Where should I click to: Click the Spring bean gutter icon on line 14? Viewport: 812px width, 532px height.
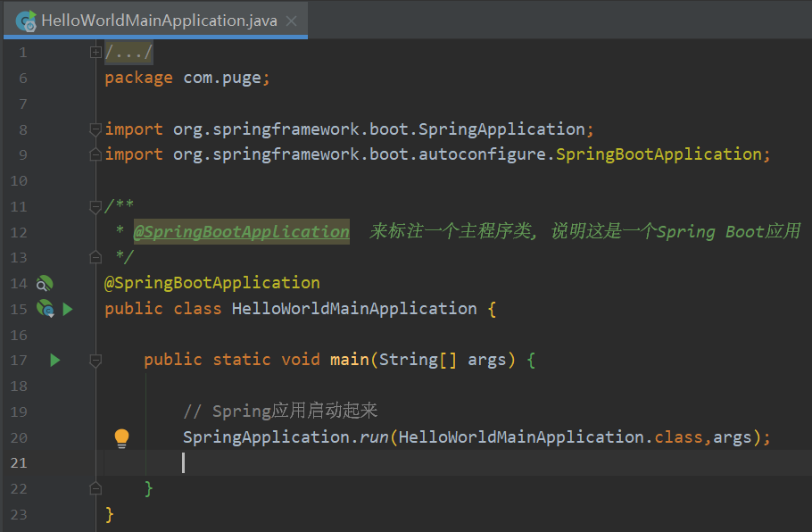[x=45, y=283]
